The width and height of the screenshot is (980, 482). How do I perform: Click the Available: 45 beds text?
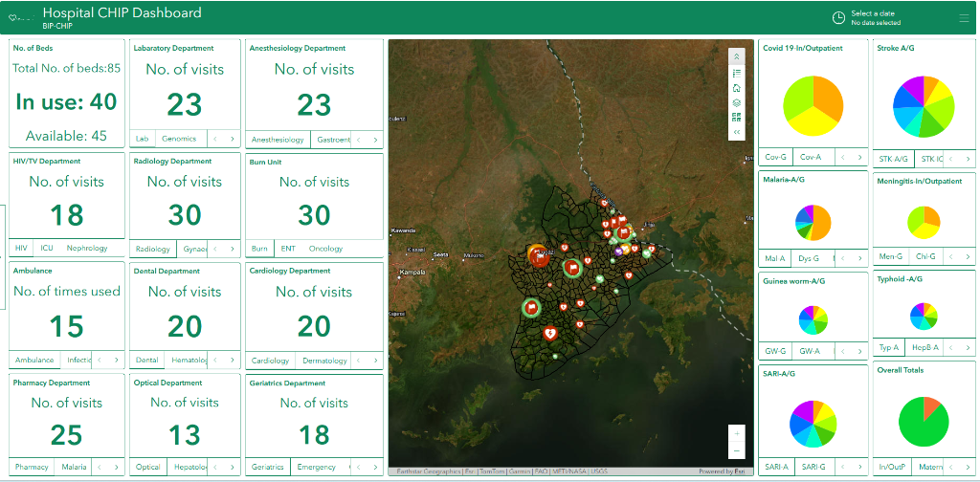click(66, 136)
